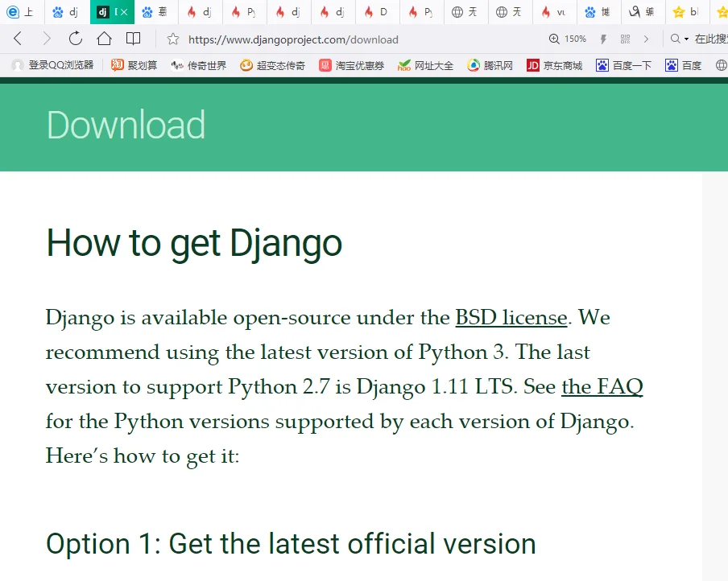Viewport: 728px width, 581px height.
Task: Switch to the 集 tab
Action: (x=643, y=12)
